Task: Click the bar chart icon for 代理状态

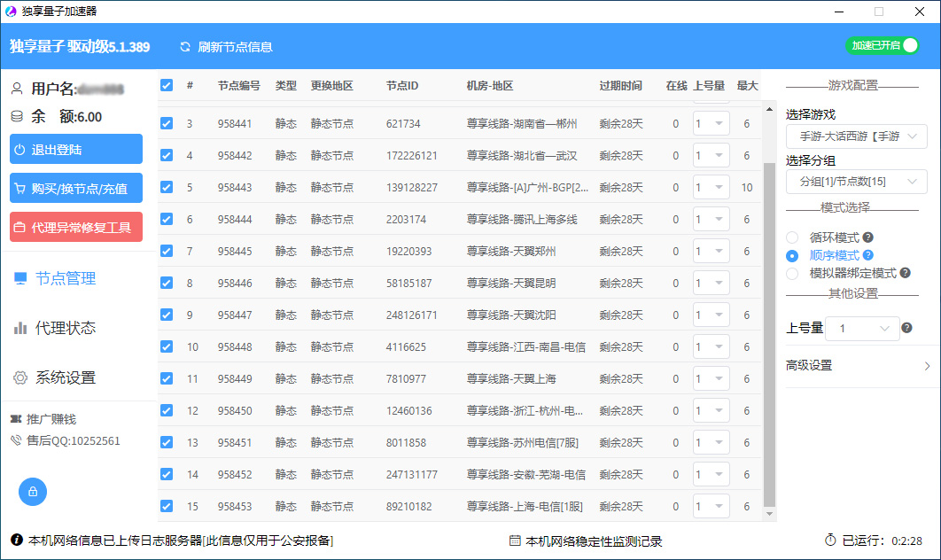Action: (x=20, y=328)
